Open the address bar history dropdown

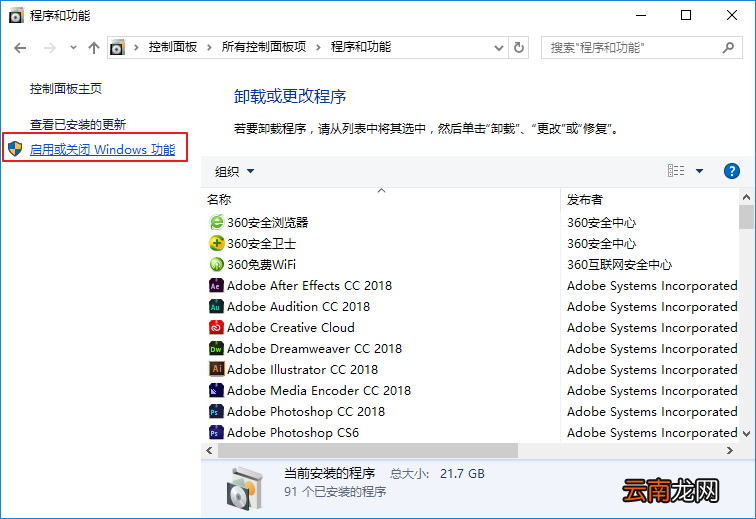[499, 48]
